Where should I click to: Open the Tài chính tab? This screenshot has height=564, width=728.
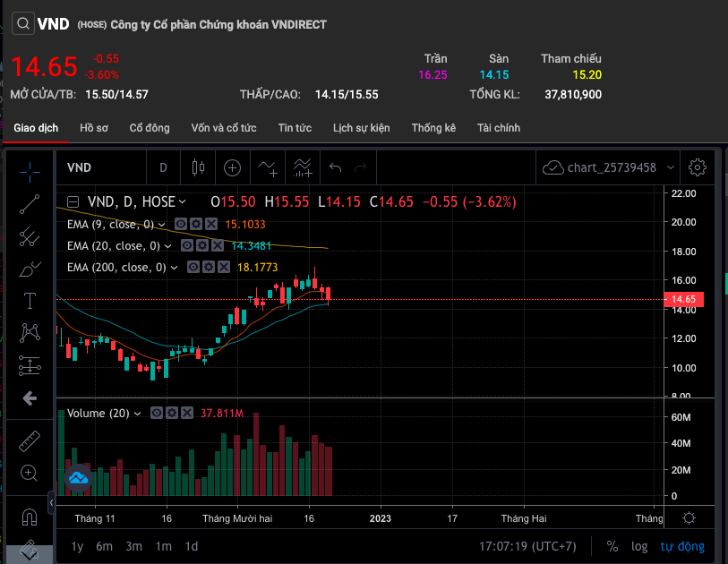click(499, 128)
